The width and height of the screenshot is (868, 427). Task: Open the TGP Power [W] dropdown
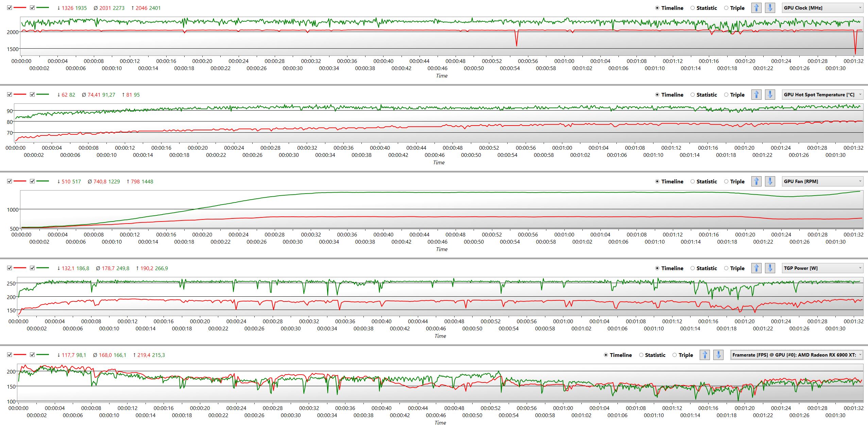point(822,268)
